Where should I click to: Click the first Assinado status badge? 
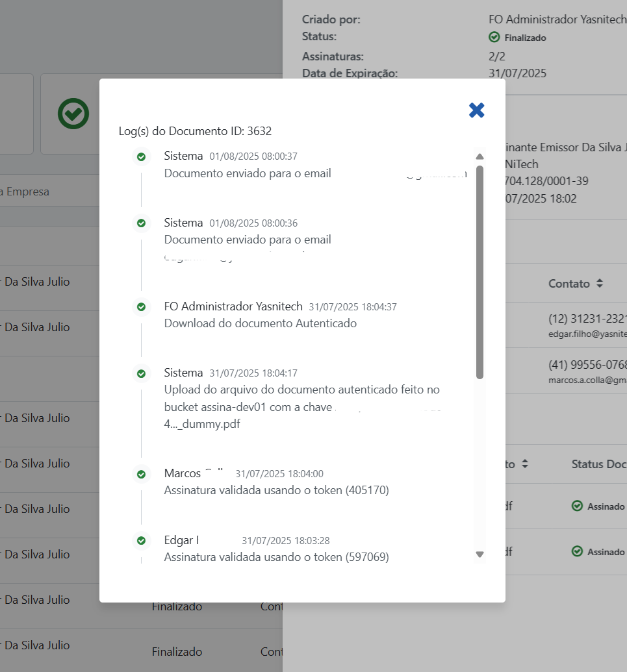click(x=598, y=506)
